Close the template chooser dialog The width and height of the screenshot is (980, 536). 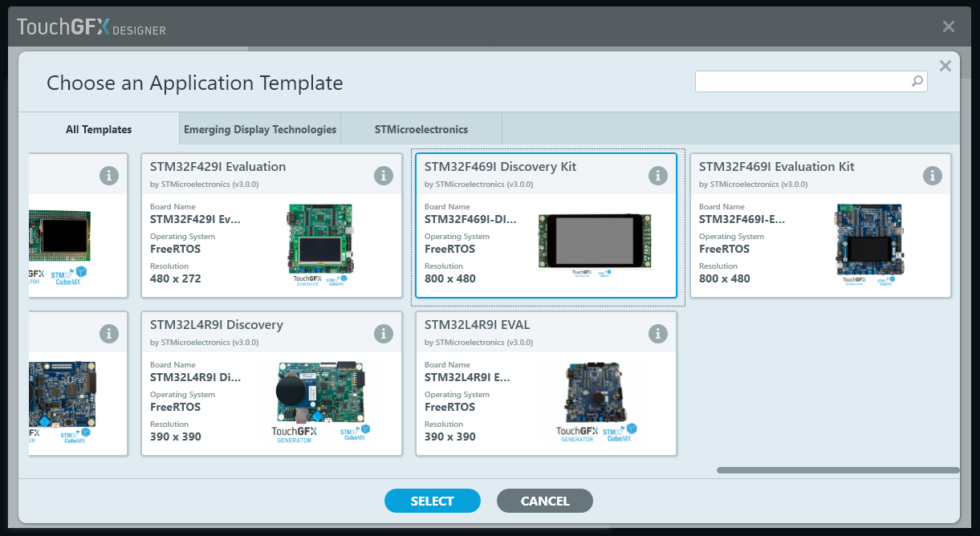point(945,66)
